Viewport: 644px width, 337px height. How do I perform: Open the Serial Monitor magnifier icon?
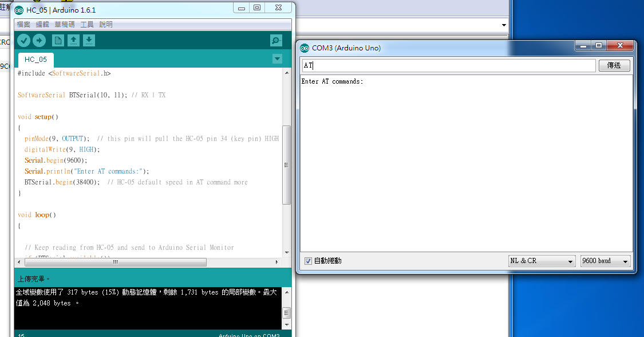276,40
